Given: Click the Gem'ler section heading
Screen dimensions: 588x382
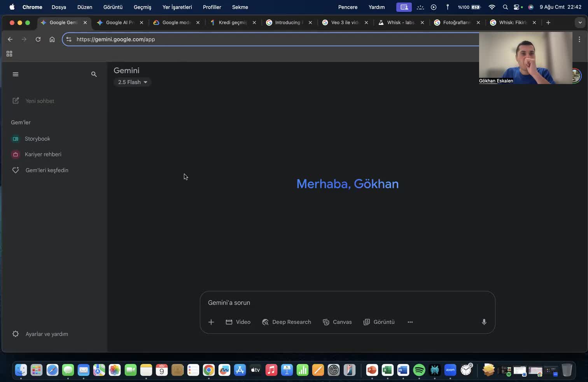Looking at the screenshot, I should (21, 122).
